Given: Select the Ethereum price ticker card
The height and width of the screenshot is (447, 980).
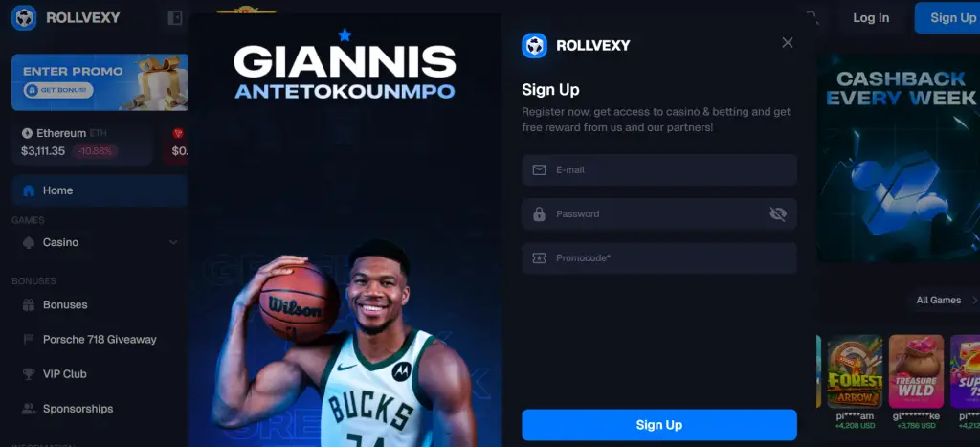Looking at the screenshot, I should pyautogui.click(x=82, y=142).
